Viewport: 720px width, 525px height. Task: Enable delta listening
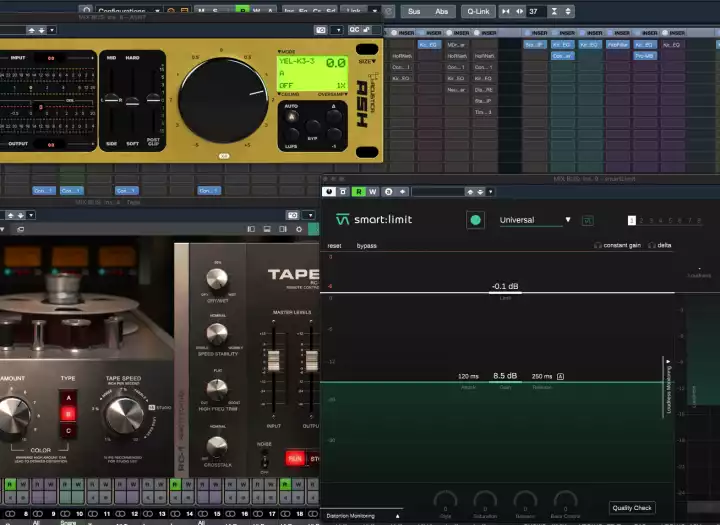(x=660, y=245)
